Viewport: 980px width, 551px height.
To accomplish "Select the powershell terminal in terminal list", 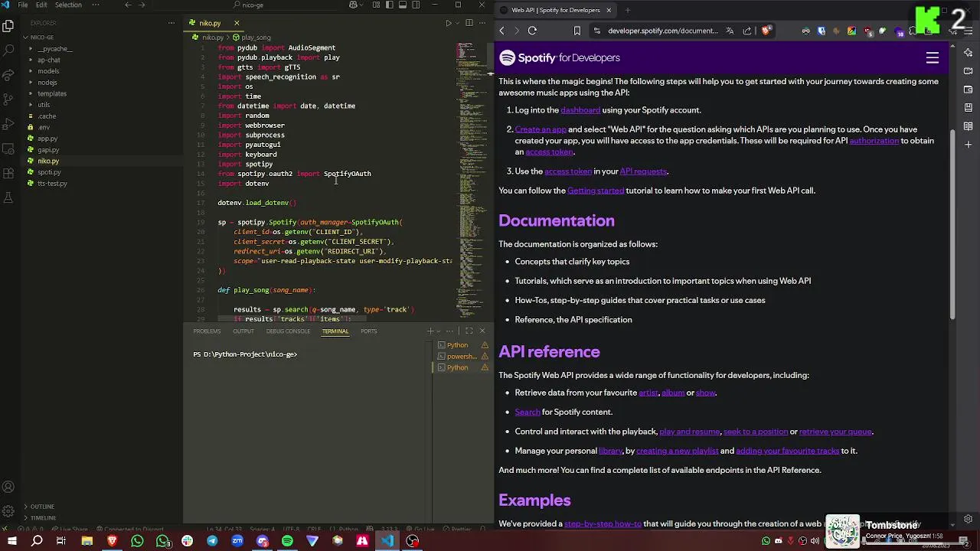I will point(462,357).
